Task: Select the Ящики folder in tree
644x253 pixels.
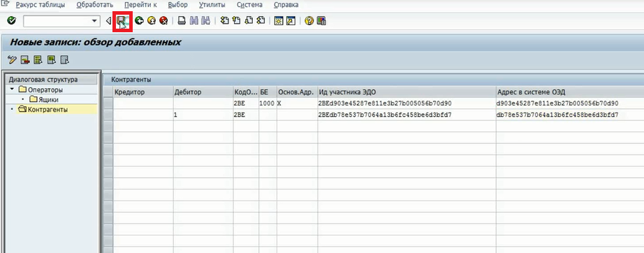Action: coord(44,99)
